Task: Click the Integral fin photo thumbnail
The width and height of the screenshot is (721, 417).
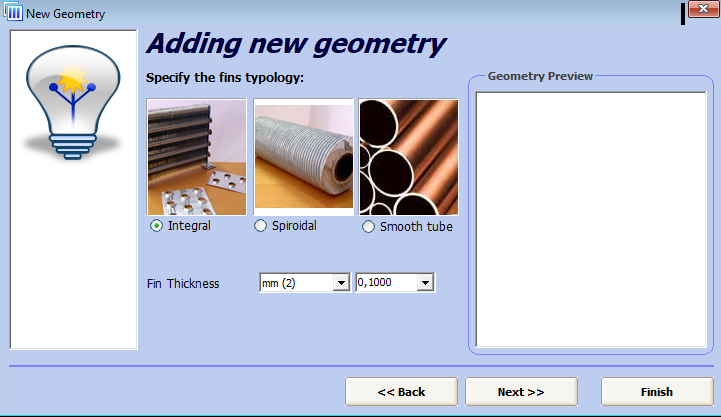Action: pos(197,157)
